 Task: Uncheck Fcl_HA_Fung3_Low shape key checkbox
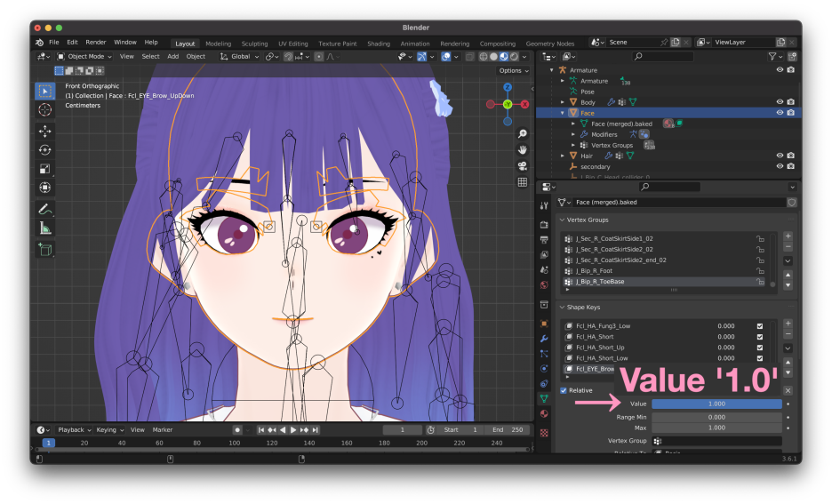tap(760, 326)
